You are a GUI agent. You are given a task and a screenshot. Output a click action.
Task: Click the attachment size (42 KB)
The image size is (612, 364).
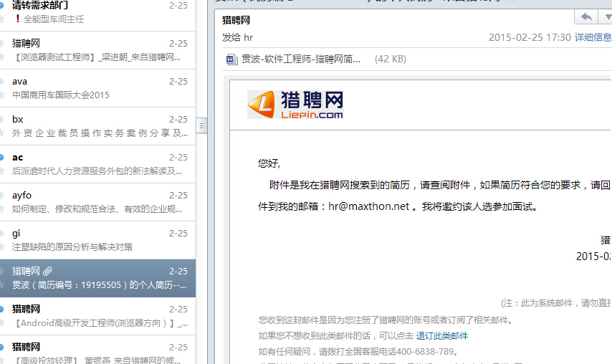391,59
